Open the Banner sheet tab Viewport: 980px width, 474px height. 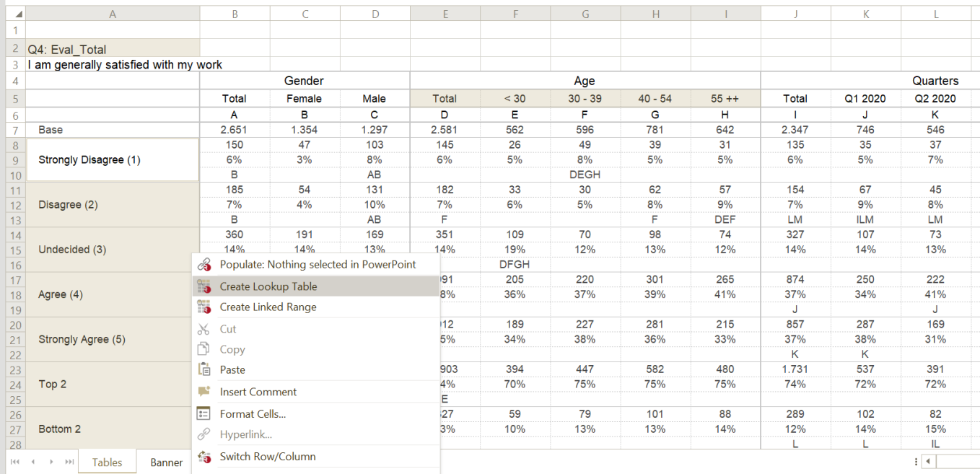166,462
